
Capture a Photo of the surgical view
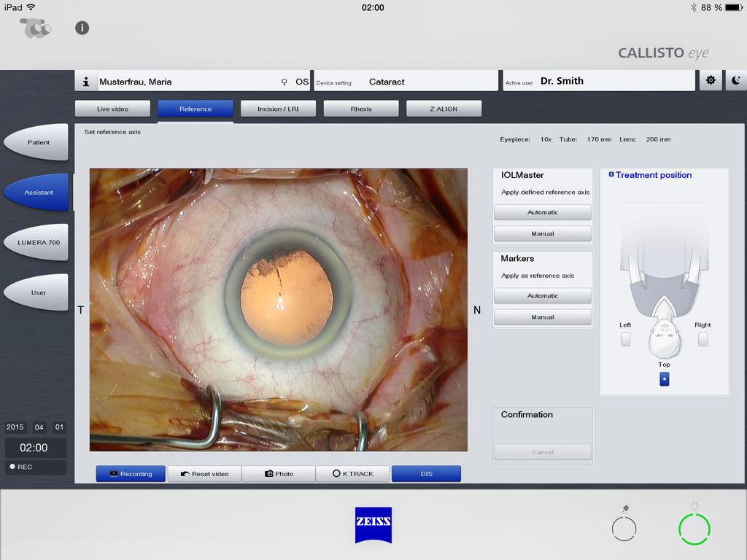(x=278, y=473)
